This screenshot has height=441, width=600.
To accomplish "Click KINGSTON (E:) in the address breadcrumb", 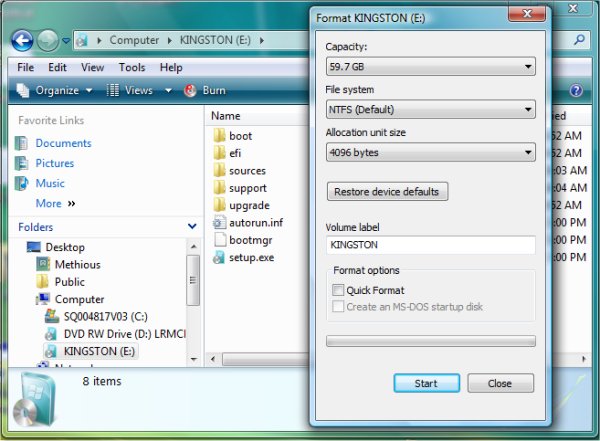I will [x=215, y=40].
